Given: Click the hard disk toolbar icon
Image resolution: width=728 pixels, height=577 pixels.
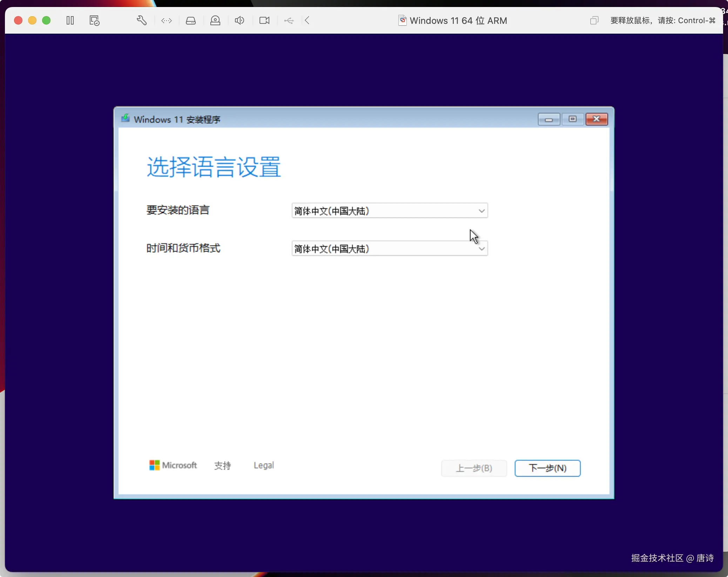Looking at the screenshot, I should click(x=191, y=21).
